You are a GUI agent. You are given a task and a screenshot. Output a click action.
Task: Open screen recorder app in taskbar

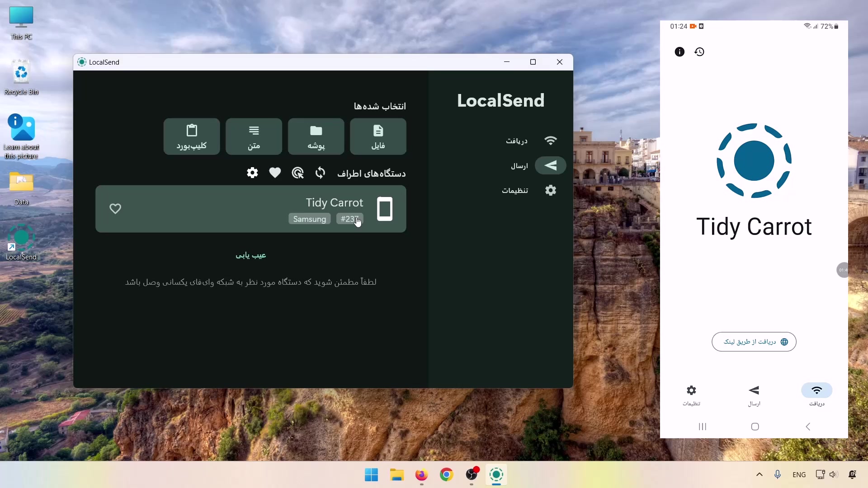click(x=472, y=475)
